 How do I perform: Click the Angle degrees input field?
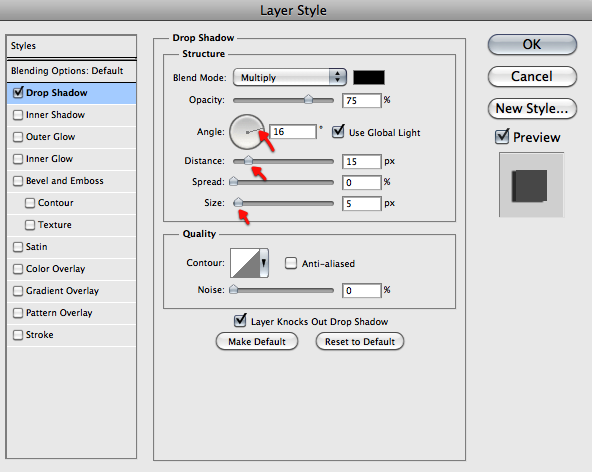click(x=293, y=132)
